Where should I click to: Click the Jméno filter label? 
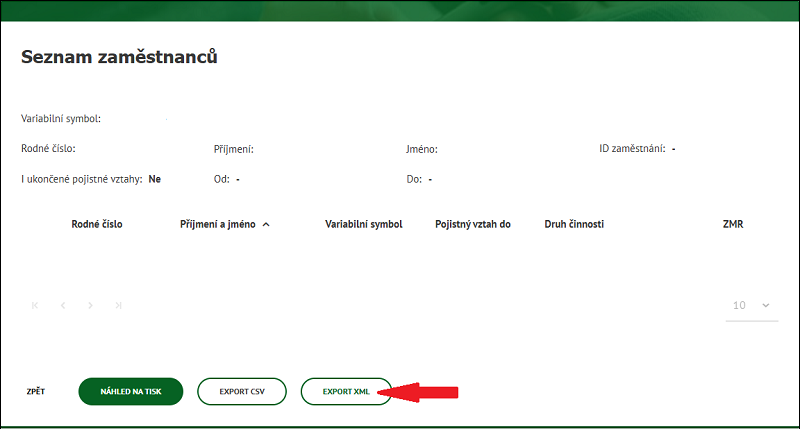pyautogui.click(x=421, y=149)
